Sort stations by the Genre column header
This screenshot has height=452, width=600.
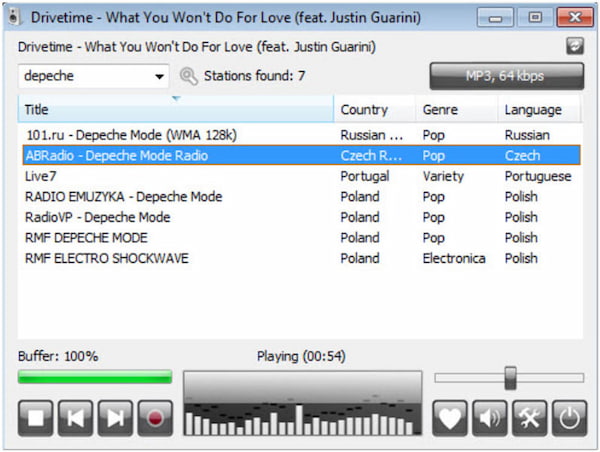click(457, 109)
